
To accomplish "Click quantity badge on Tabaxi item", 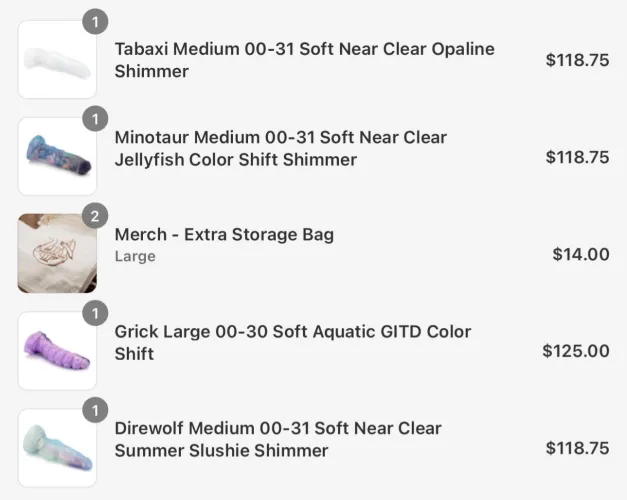I will click(x=95, y=22).
